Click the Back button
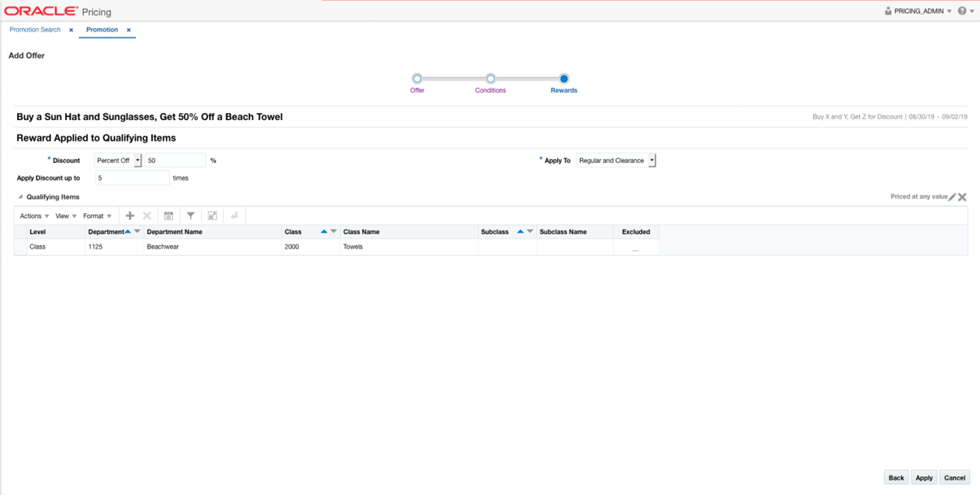The width and height of the screenshot is (980, 495). coord(896,477)
